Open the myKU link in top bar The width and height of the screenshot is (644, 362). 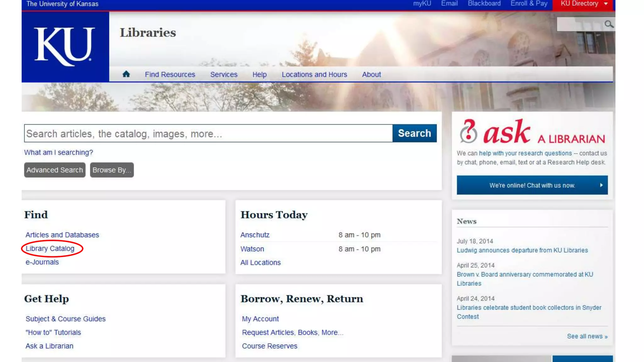(422, 4)
